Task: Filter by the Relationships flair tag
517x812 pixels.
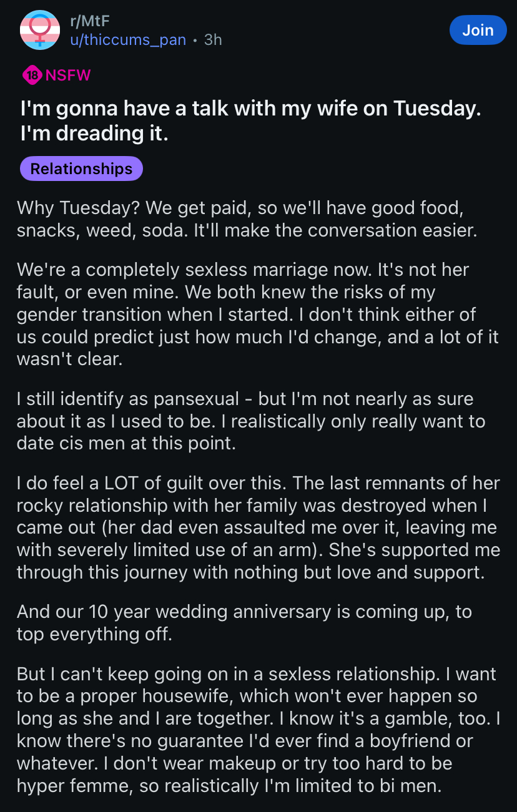Action: point(81,169)
